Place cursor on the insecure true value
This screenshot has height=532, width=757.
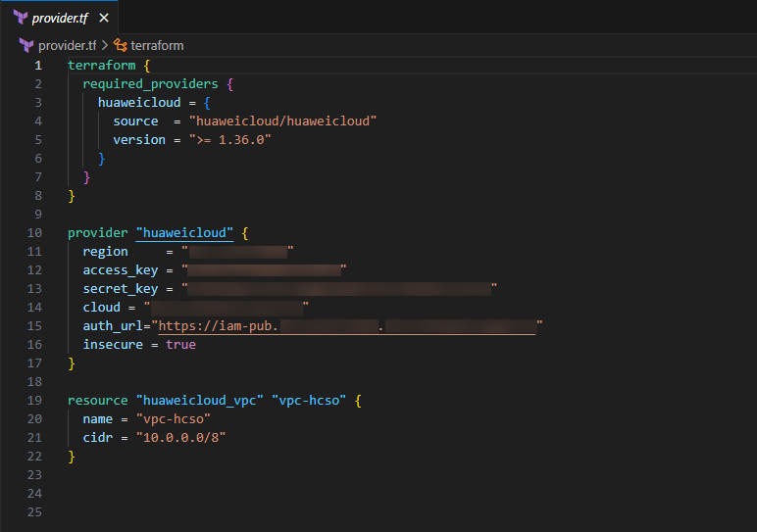coord(180,345)
